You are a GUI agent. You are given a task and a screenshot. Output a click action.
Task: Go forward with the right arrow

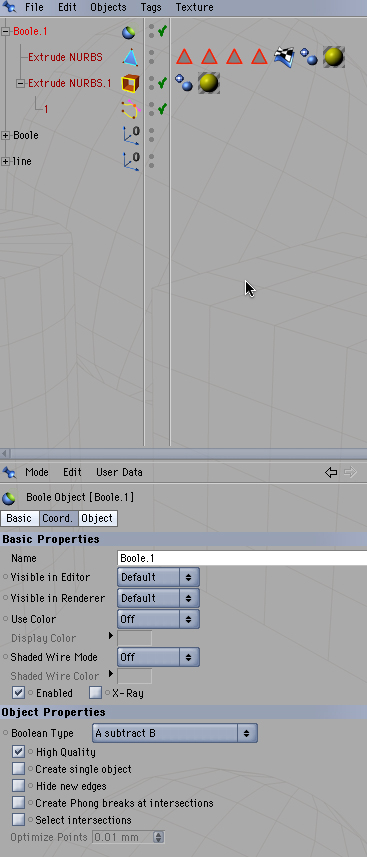click(350, 472)
